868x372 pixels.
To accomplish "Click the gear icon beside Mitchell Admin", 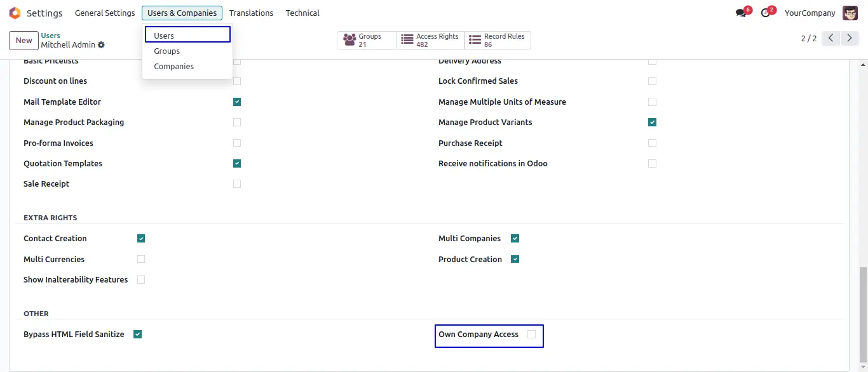I will (102, 45).
